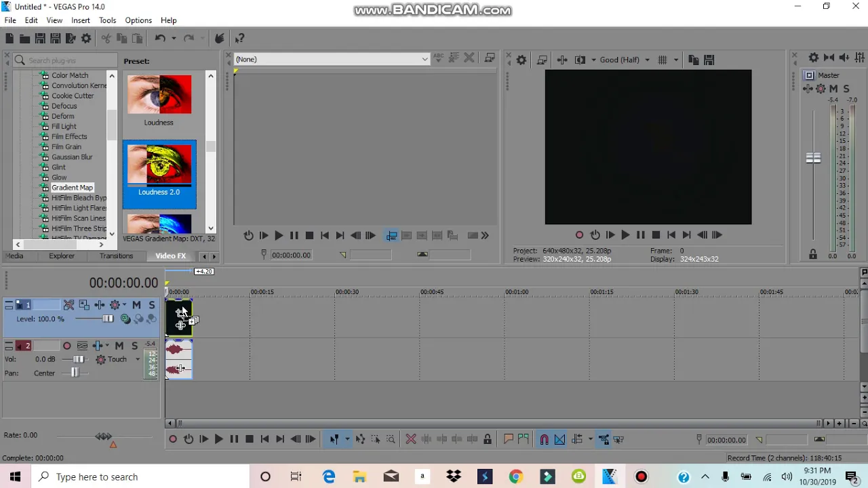Open Normal edit tool dropdown arrow

347,440
